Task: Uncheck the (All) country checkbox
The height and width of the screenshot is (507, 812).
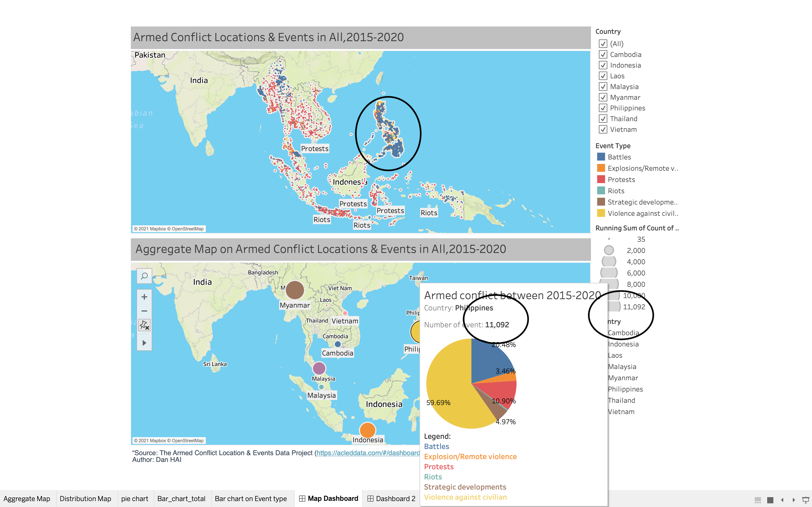Action: (x=603, y=44)
